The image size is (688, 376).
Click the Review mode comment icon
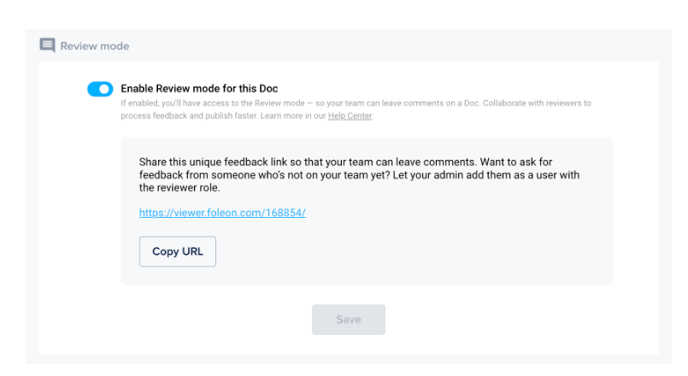[47, 45]
